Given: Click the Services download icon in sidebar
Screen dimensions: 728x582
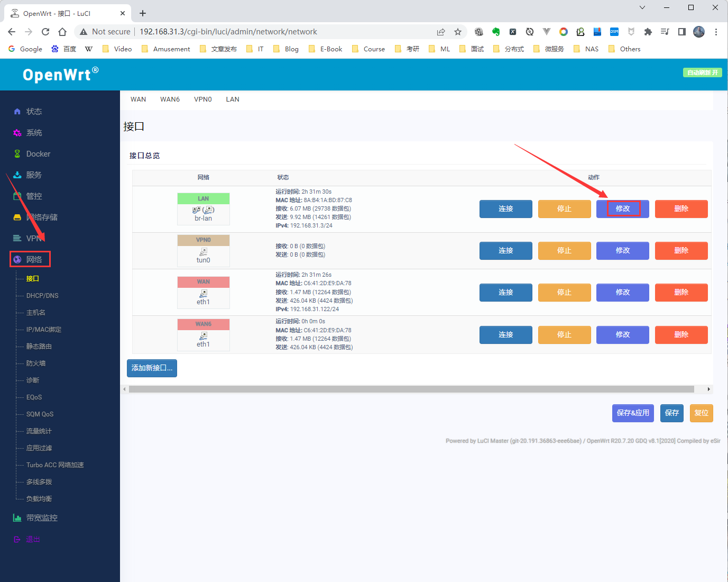Looking at the screenshot, I should point(17,175).
